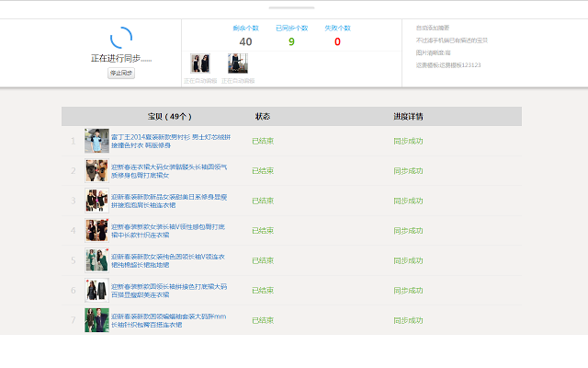Click row 7 green background thumbnail
Screen dimensions: 588x368
[96, 320]
